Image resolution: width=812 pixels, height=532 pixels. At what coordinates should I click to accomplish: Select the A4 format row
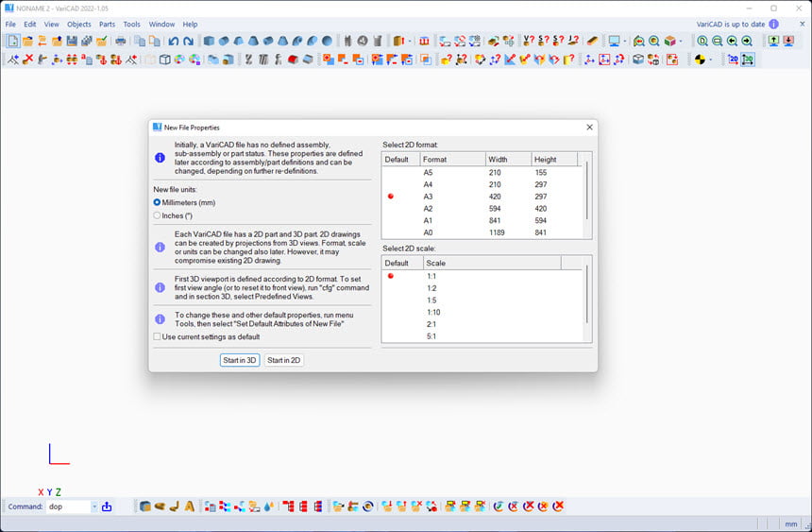tap(482, 184)
